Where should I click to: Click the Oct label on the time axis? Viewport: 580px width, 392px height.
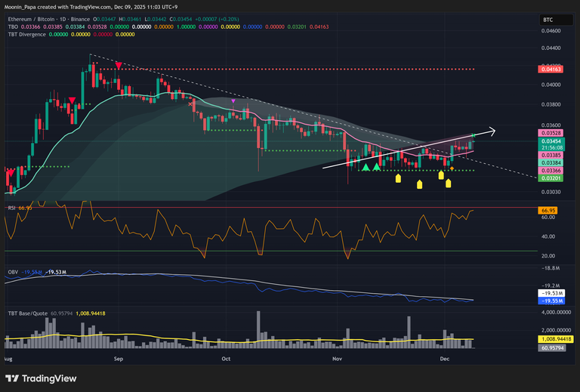click(x=224, y=360)
